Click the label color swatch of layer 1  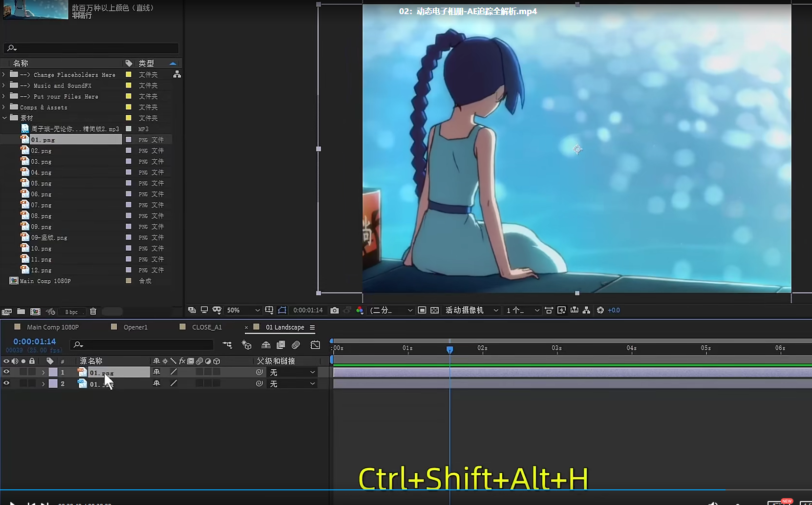click(53, 372)
